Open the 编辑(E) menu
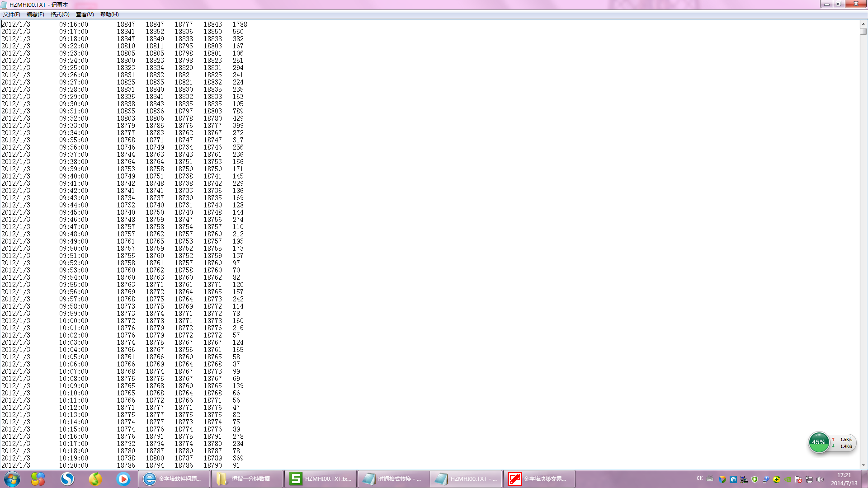 click(x=35, y=14)
